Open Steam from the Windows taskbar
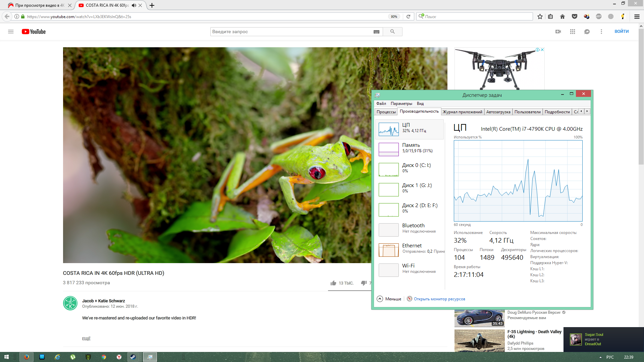644x362 pixels. click(133, 357)
